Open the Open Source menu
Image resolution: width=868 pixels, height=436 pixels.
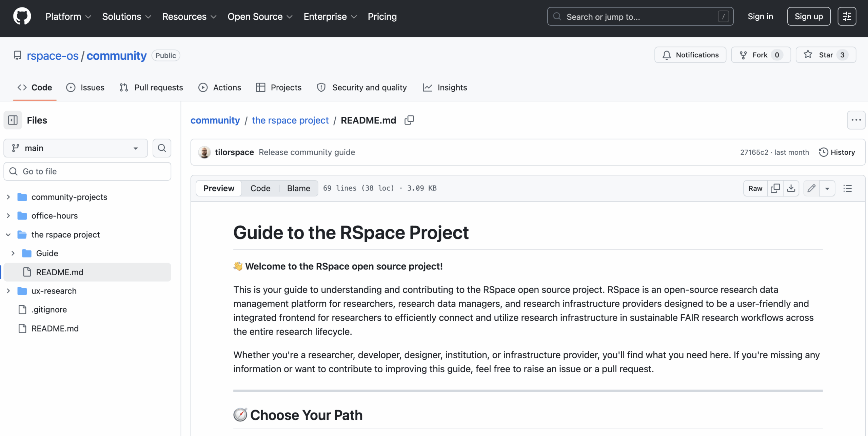tap(260, 16)
